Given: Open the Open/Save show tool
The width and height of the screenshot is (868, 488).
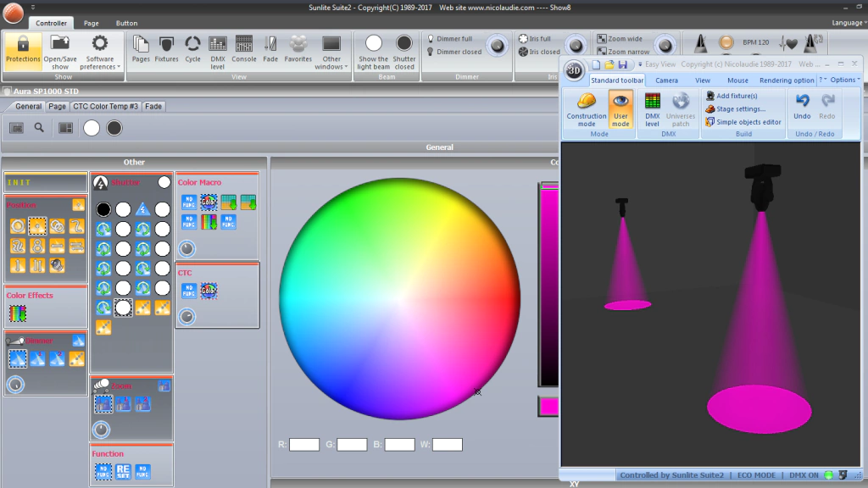Looking at the screenshot, I should [60, 51].
